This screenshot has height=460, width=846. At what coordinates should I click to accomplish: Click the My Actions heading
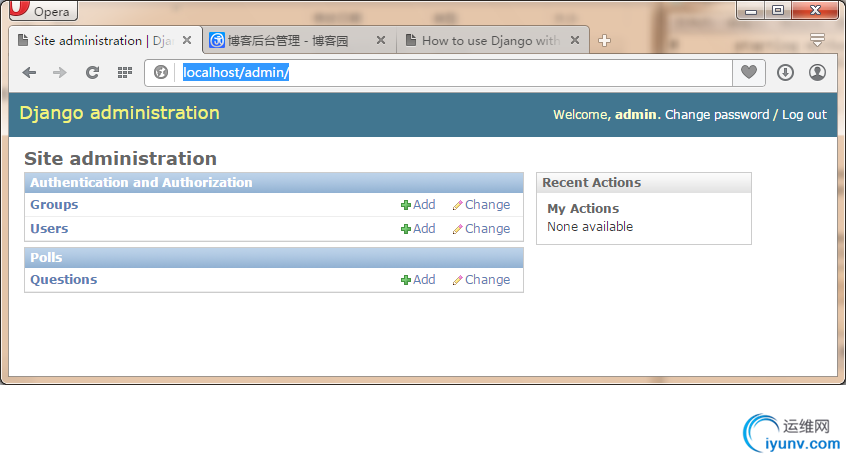click(583, 209)
